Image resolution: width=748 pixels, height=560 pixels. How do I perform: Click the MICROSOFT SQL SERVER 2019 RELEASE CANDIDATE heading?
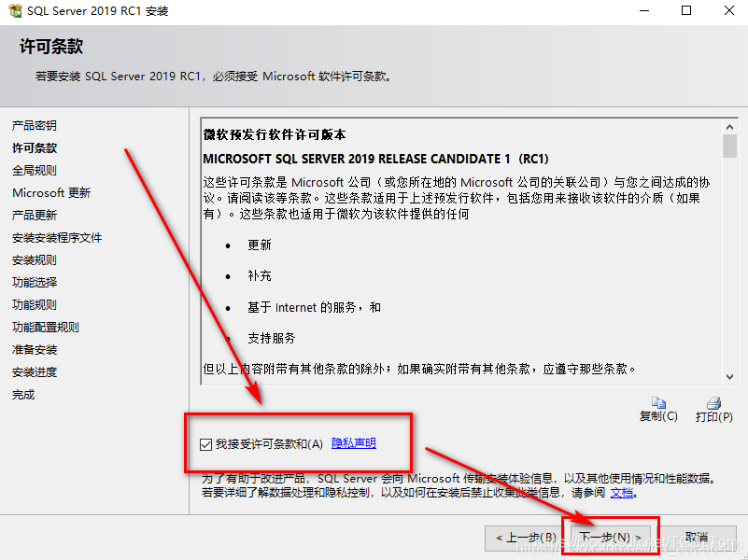pos(376,159)
